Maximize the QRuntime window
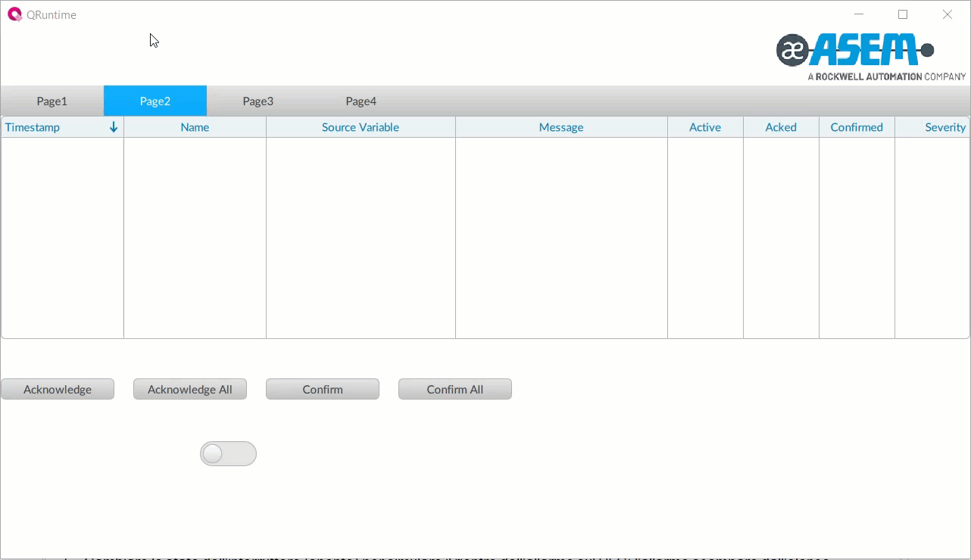971x560 pixels. tap(903, 14)
